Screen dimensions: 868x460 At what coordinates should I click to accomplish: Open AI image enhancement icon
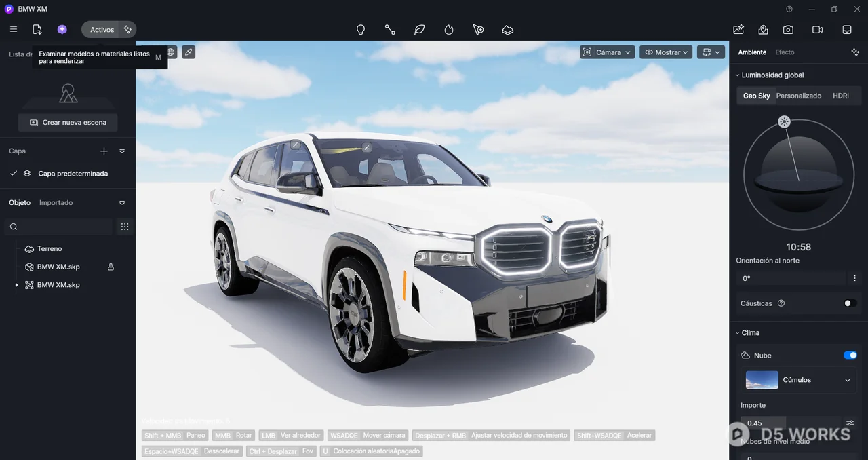(738, 29)
